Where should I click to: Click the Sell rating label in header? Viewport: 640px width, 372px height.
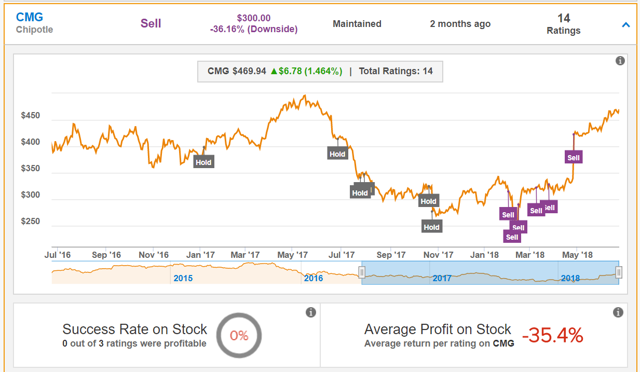[x=151, y=24]
